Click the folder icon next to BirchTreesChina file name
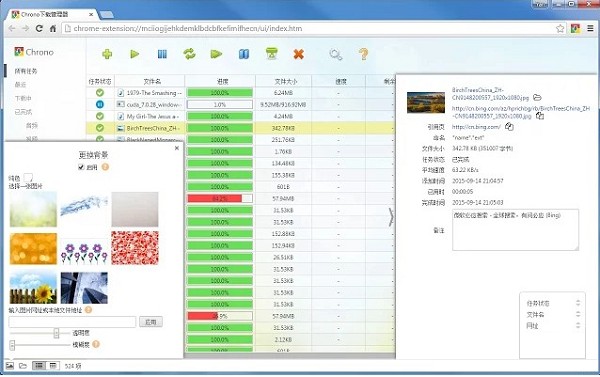This screenshot has width=600, height=377. click(x=537, y=98)
